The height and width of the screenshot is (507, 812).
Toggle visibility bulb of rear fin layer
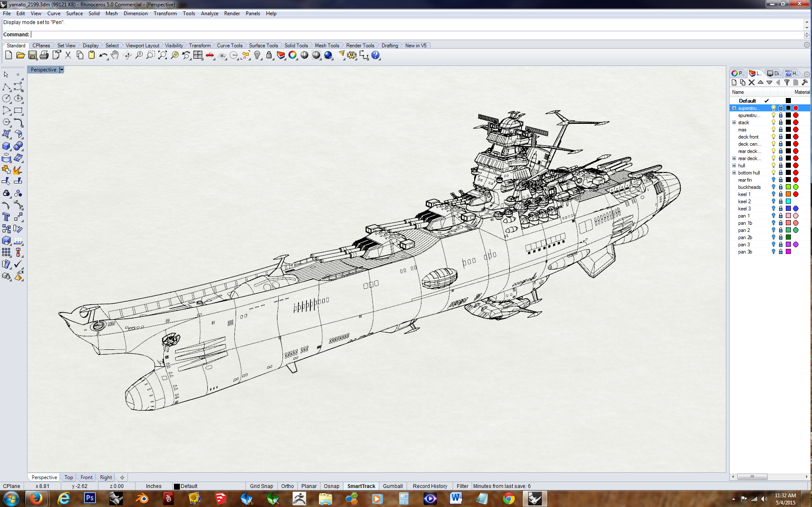coord(774,180)
